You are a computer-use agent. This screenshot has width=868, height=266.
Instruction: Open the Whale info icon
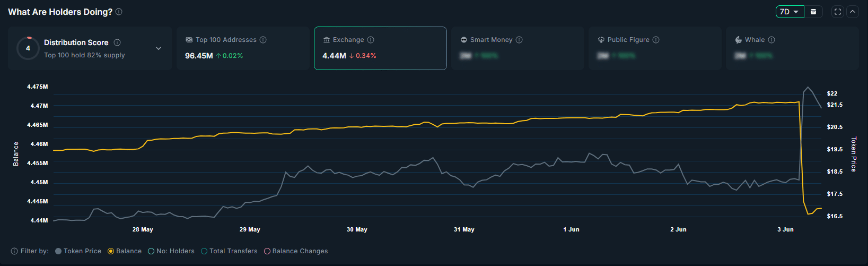tap(771, 40)
